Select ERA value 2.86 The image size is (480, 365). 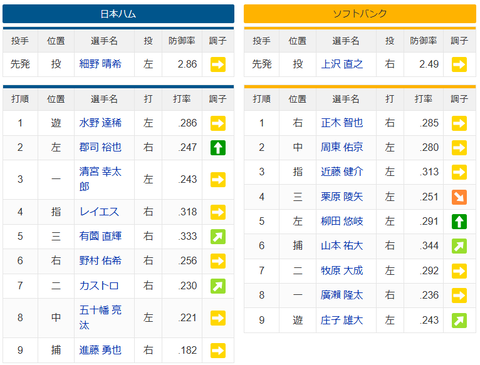point(187,64)
